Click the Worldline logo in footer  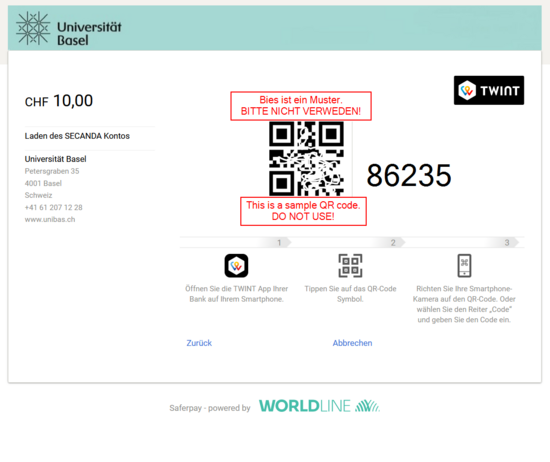coord(319,406)
